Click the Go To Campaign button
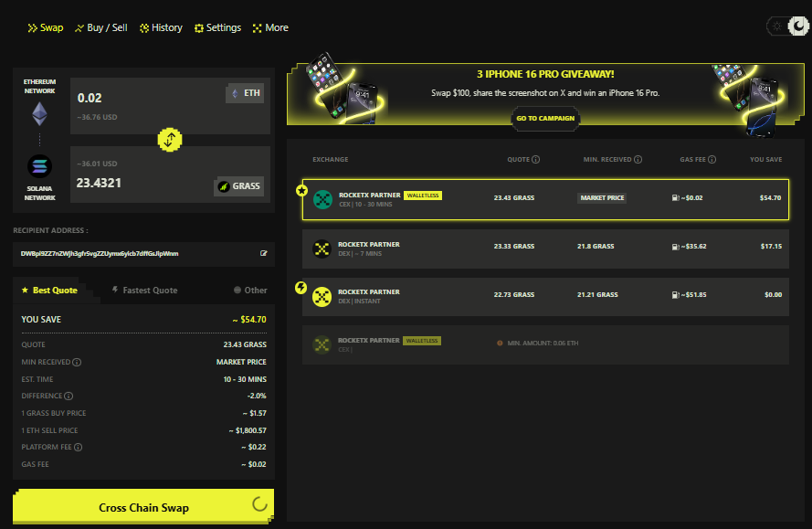Viewport: 812px width, 529px height. pos(545,118)
